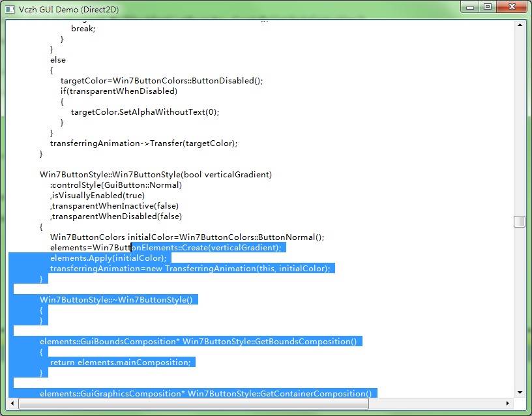Close the Vczh GUI Demo window
Screen dimensions: 532x416
[x=512, y=7]
